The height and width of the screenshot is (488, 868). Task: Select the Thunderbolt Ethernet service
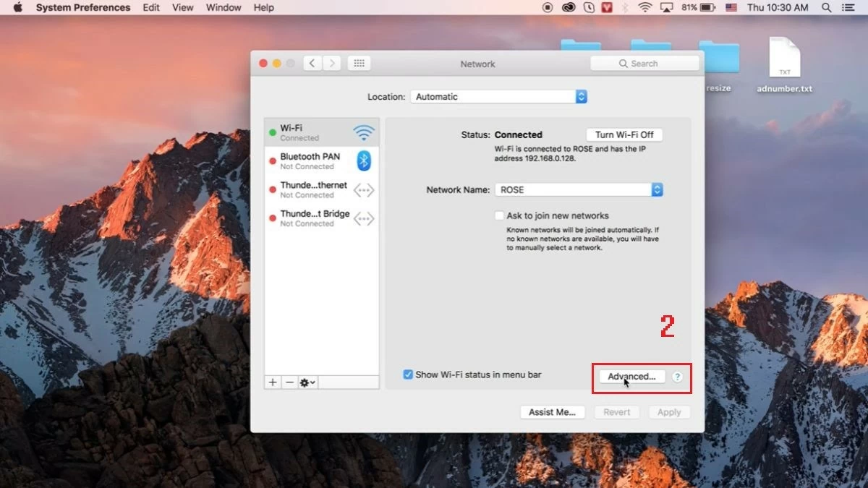click(x=311, y=189)
